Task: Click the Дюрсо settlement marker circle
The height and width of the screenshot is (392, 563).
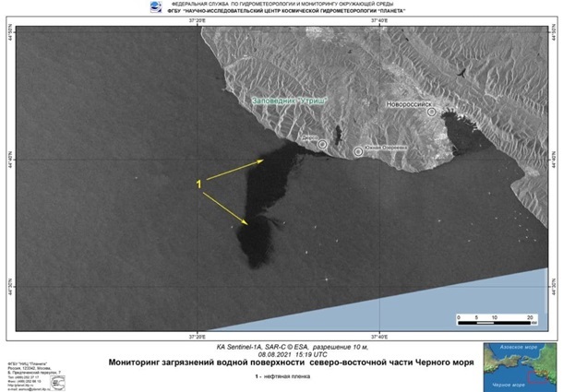Action: [x=322, y=144]
